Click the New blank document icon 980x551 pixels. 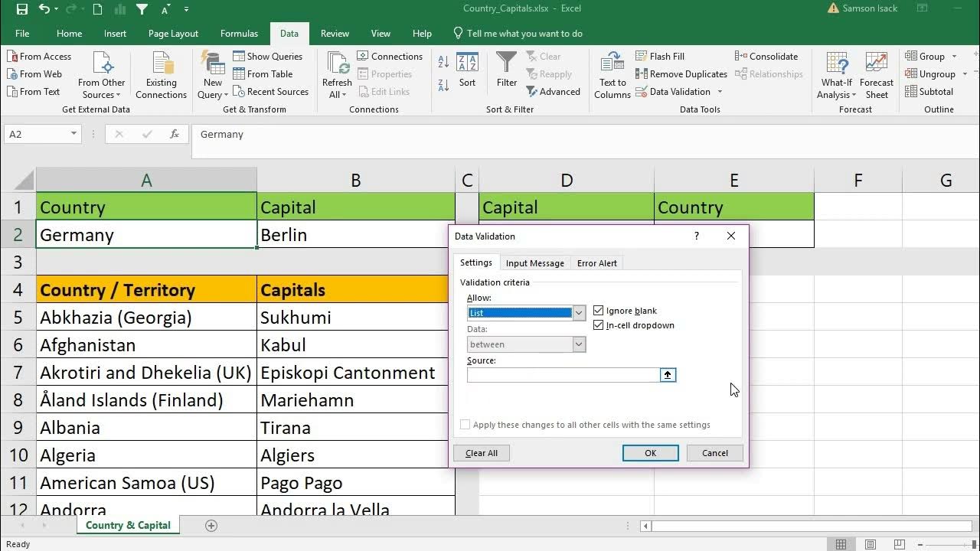point(97,9)
